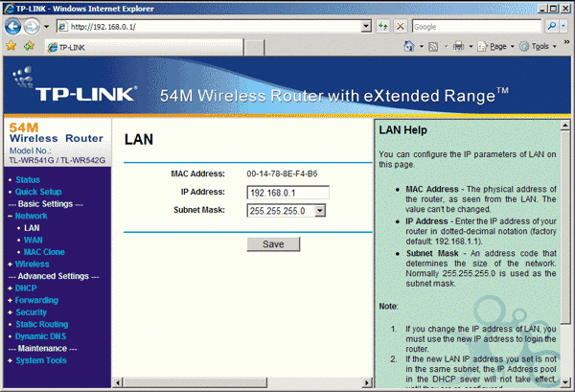
Task: Select the TP-LINK browser tab
Action: point(144,47)
